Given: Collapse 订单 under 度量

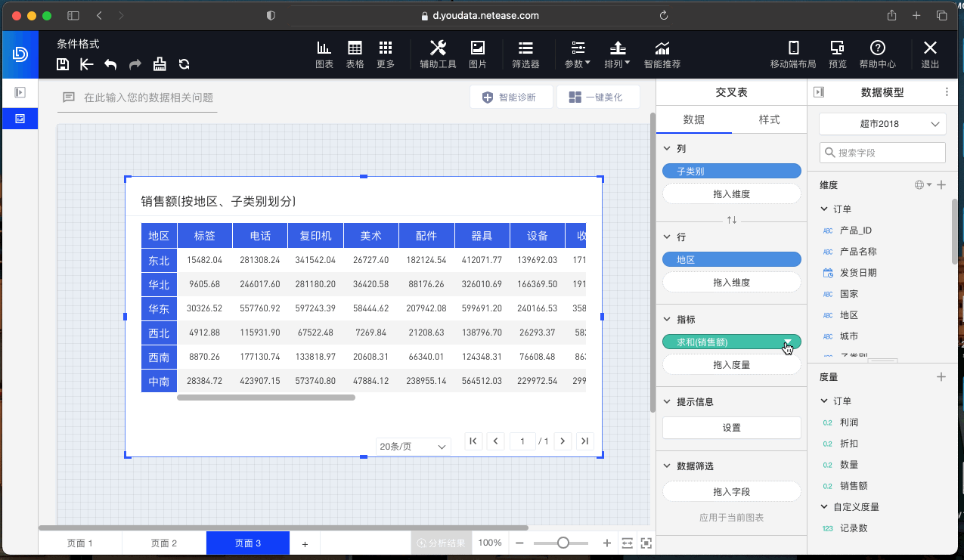Looking at the screenshot, I should [x=824, y=401].
